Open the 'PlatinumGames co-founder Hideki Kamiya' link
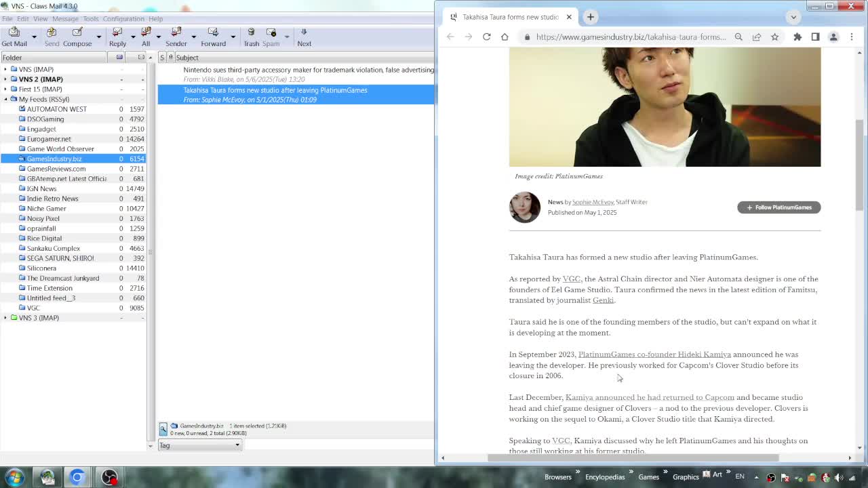This screenshot has width=868, height=488. pyautogui.click(x=654, y=354)
